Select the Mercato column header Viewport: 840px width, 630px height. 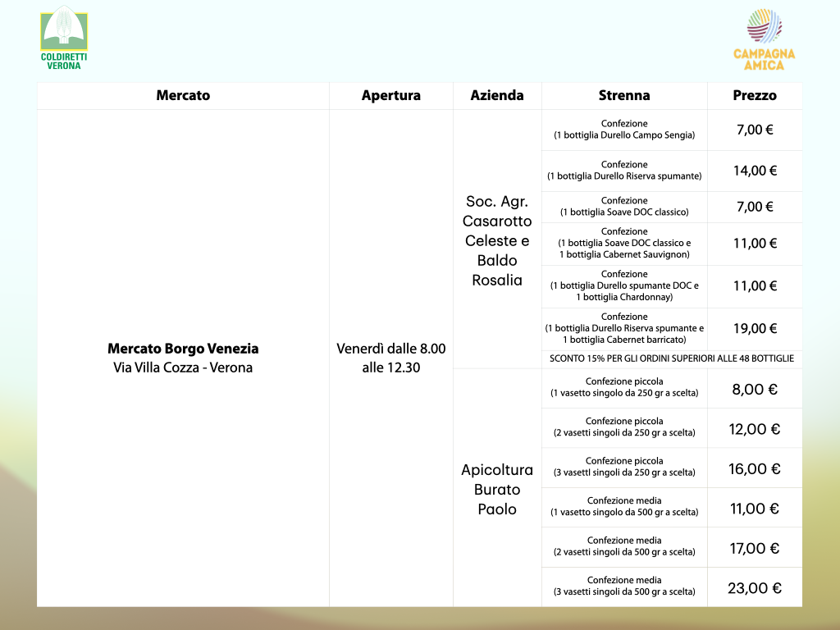183,96
